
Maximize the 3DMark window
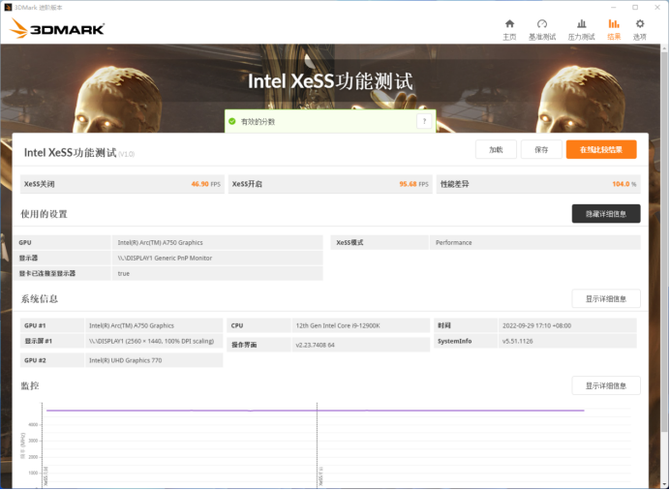tap(635, 6)
